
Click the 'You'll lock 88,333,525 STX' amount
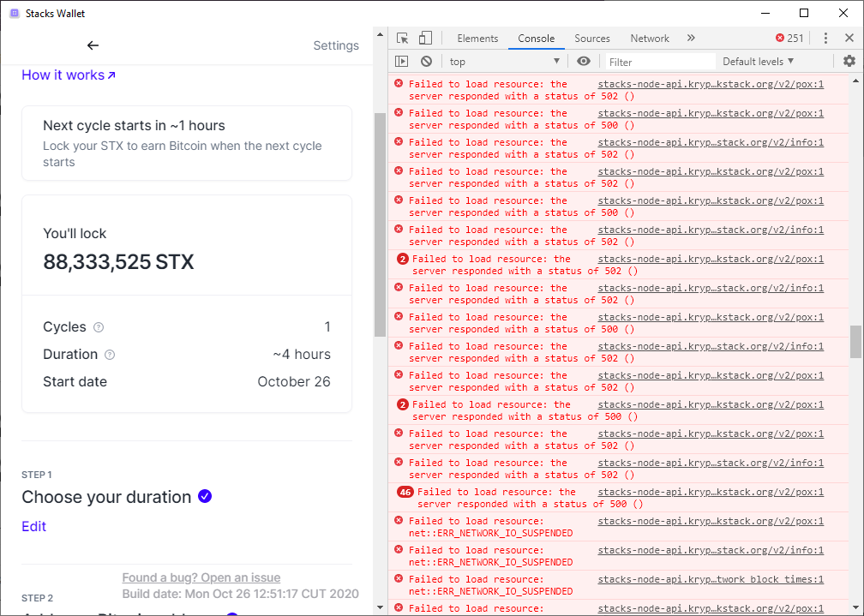(x=118, y=261)
